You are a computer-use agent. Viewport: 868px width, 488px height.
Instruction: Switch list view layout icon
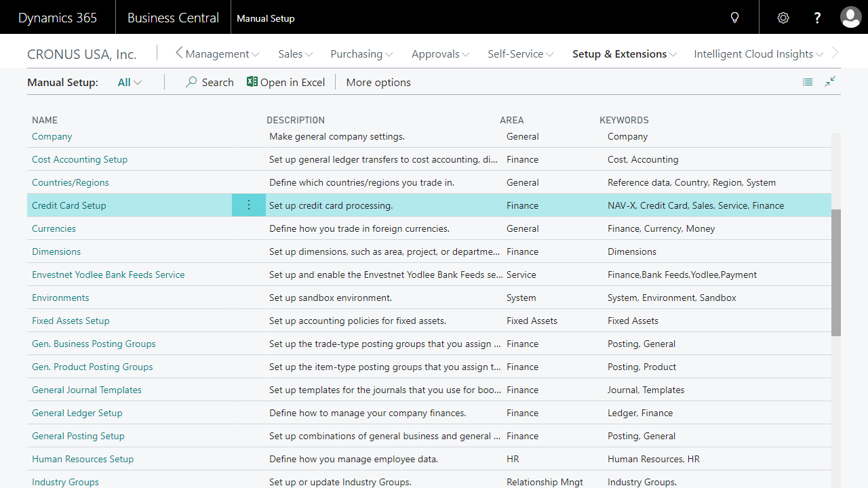[x=808, y=82]
